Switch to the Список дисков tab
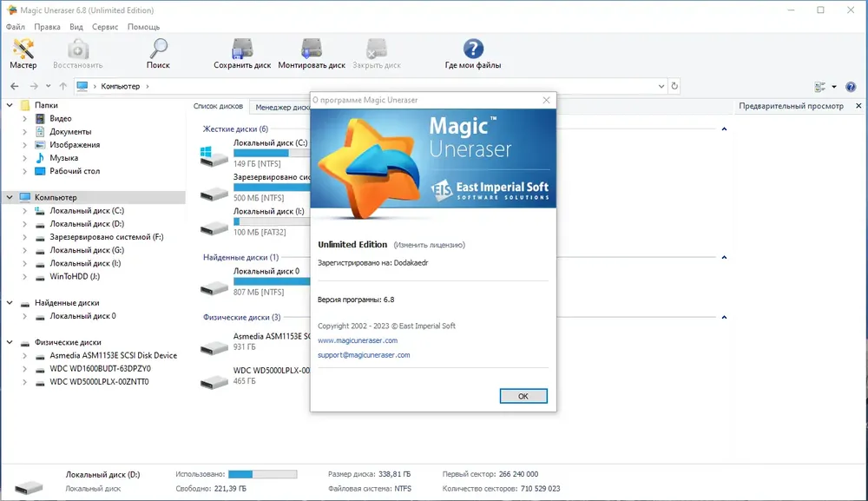This screenshot has height=501, width=868. 218,106
